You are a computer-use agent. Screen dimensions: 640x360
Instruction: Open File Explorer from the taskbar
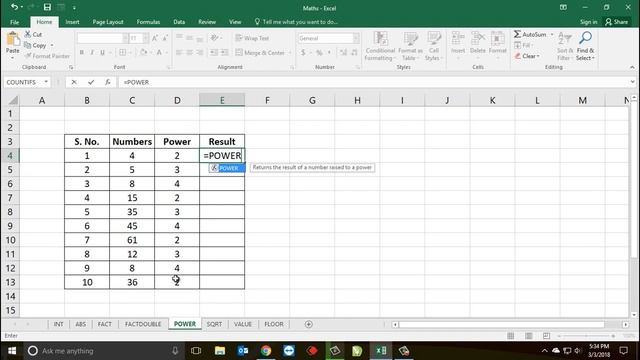click(220, 351)
